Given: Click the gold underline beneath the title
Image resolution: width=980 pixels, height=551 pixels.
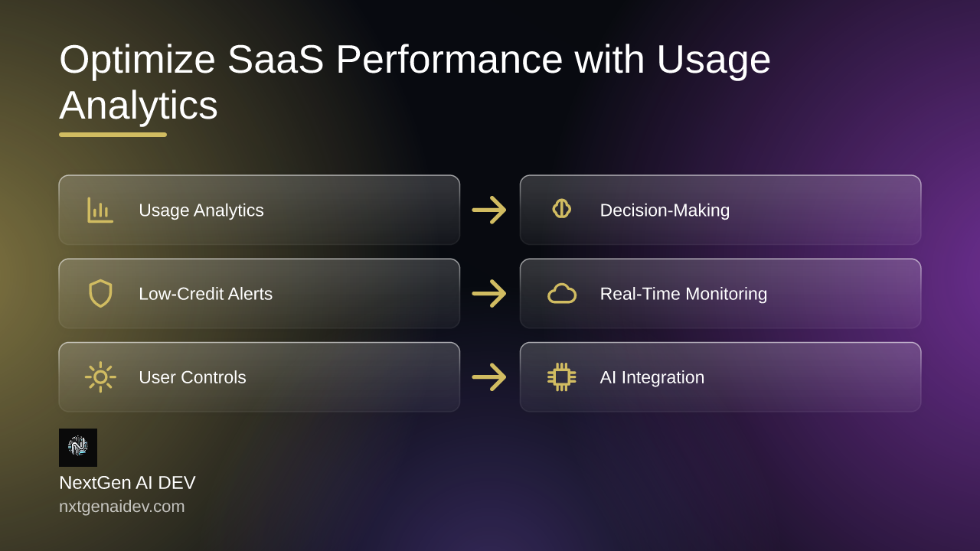Looking at the screenshot, I should pos(113,135).
